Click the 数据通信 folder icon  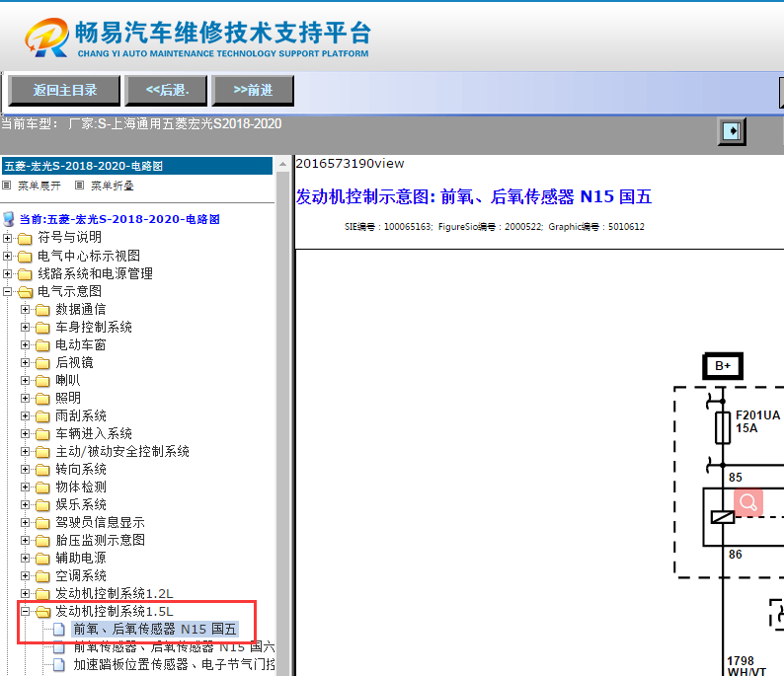tap(43, 310)
